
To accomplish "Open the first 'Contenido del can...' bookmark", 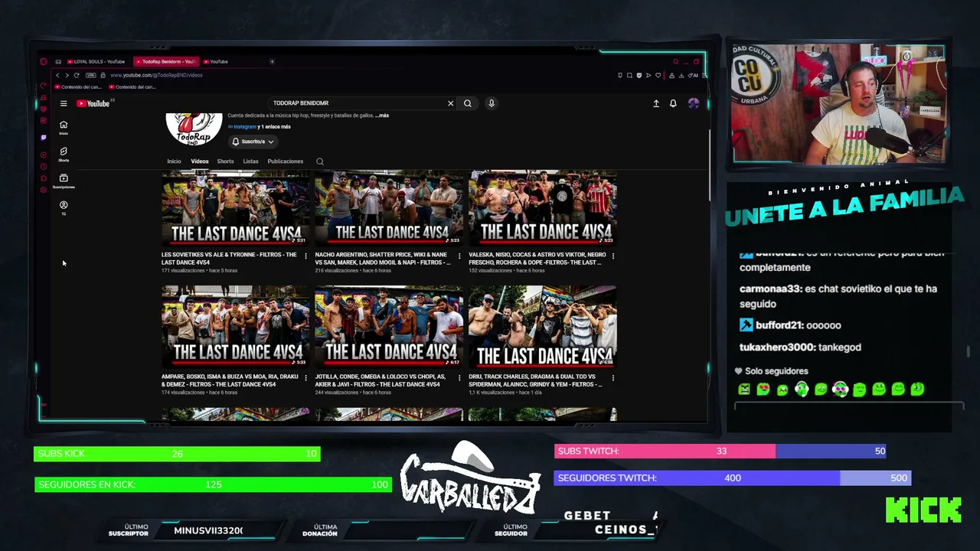I will pyautogui.click(x=79, y=87).
